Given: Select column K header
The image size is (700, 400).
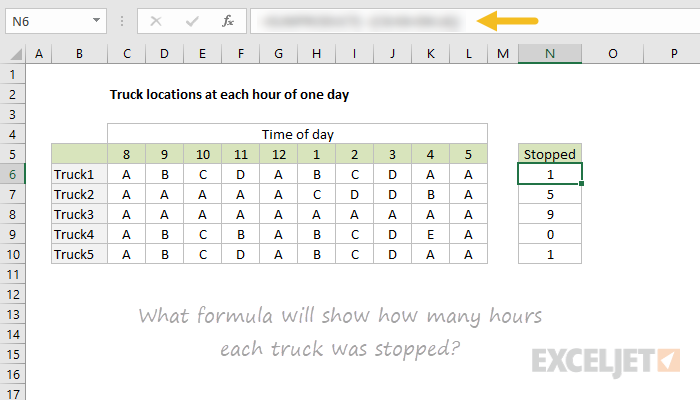Looking at the screenshot, I should [x=430, y=54].
